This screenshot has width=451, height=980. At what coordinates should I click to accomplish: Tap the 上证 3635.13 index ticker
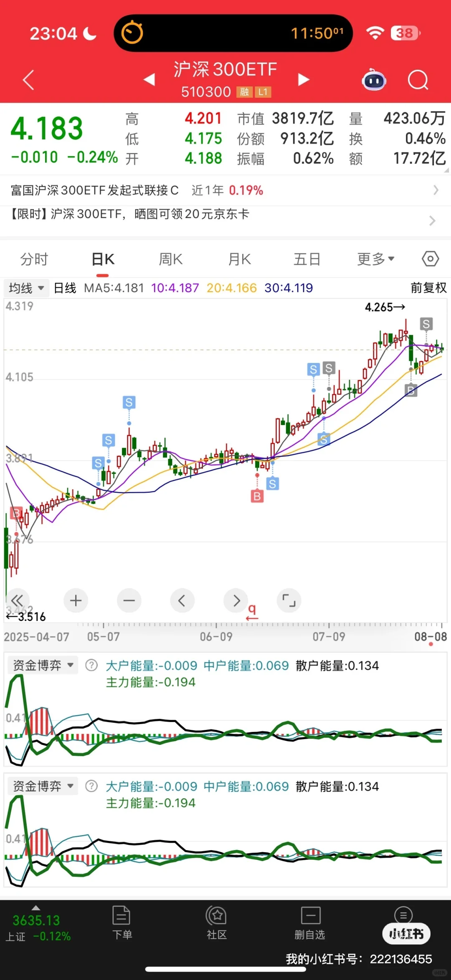click(38, 928)
